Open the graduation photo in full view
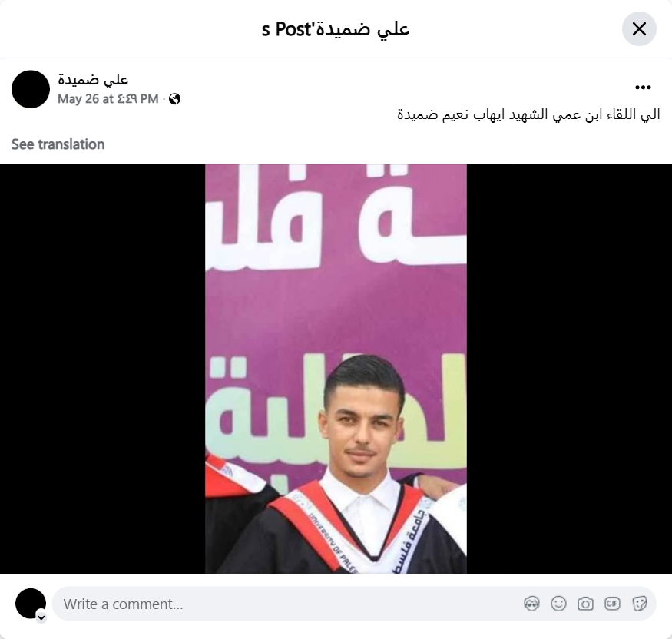This screenshot has height=639, width=672. pyautogui.click(x=336, y=369)
